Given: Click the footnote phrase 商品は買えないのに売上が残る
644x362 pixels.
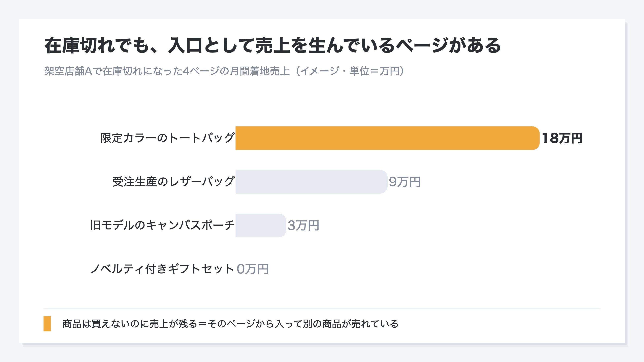Looking at the screenshot, I should (x=130, y=324).
